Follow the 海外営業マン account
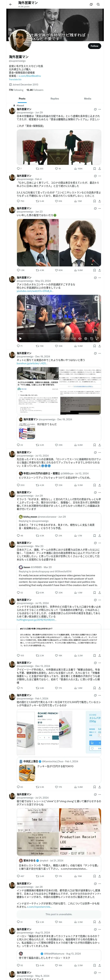 click(x=94, y=46)
